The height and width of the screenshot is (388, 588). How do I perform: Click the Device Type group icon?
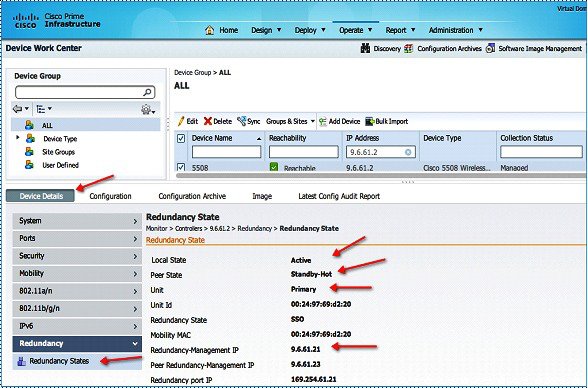[30, 139]
